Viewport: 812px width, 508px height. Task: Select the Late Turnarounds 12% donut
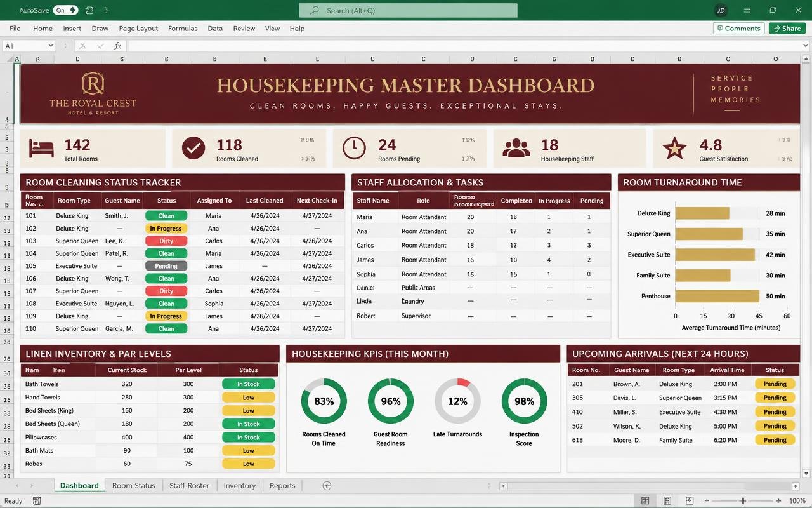(457, 401)
